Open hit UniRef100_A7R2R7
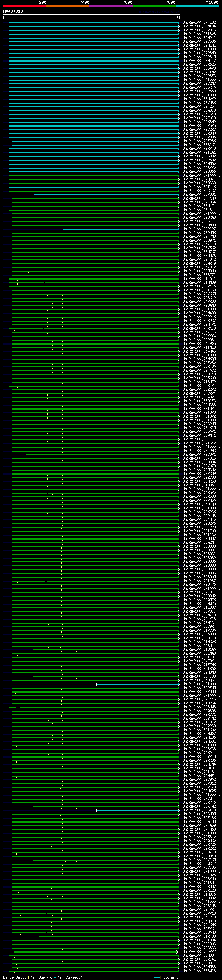Screen dimensions: 222x980 pyautogui.click(x=199, y=229)
